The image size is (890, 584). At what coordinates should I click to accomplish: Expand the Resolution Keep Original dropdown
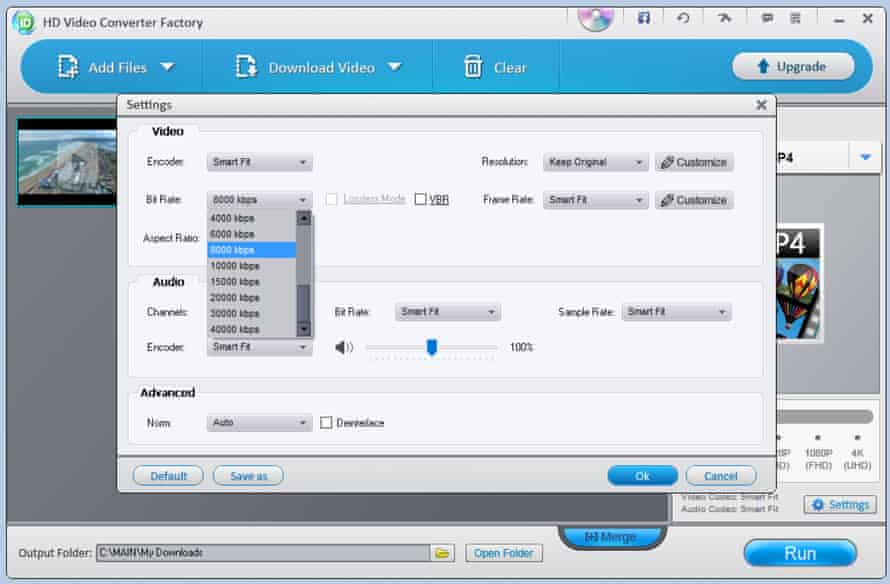pos(596,162)
